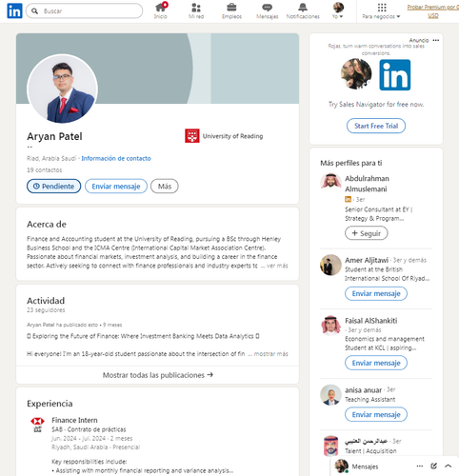Open Probar Premium link
This screenshot has width=459, height=476.
[x=433, y=11]
